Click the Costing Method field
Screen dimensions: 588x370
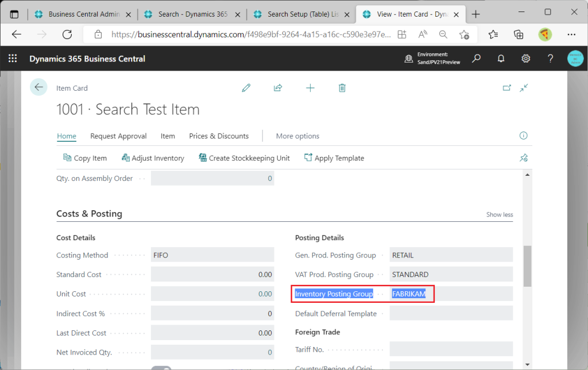(212, 255)
